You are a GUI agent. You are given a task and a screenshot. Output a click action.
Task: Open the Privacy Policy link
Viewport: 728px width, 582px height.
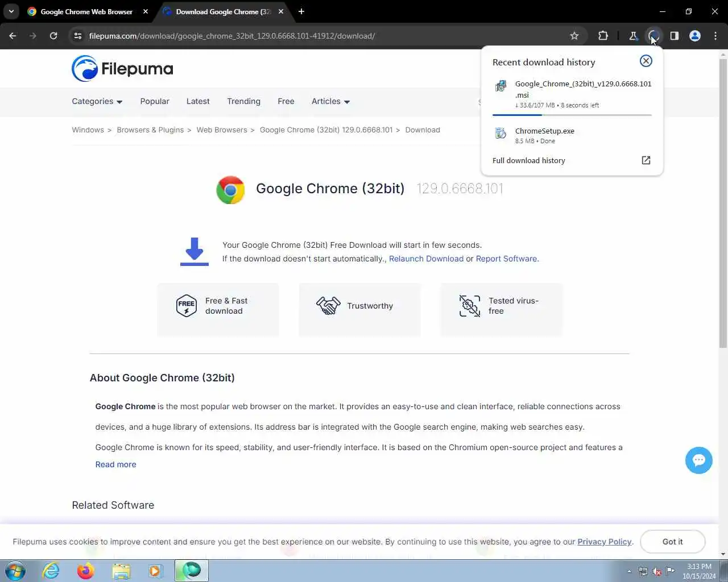(x=604, y=542)
